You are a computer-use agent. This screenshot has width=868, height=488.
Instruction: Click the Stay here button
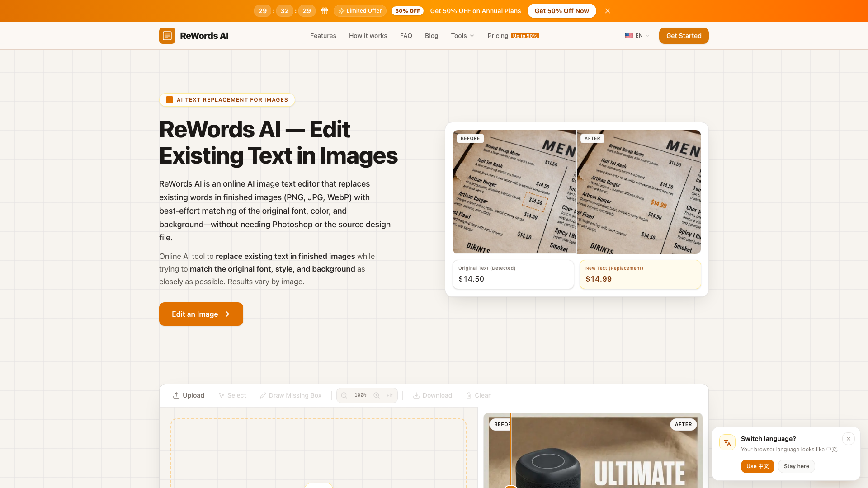[x=796, y=466]
